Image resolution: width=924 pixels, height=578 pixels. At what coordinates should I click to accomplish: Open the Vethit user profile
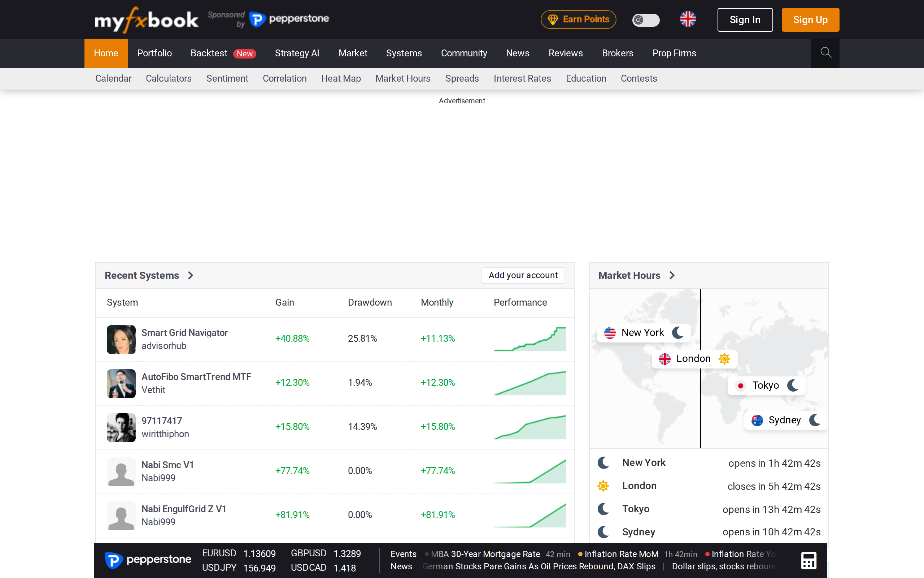(x=153, y=390)
